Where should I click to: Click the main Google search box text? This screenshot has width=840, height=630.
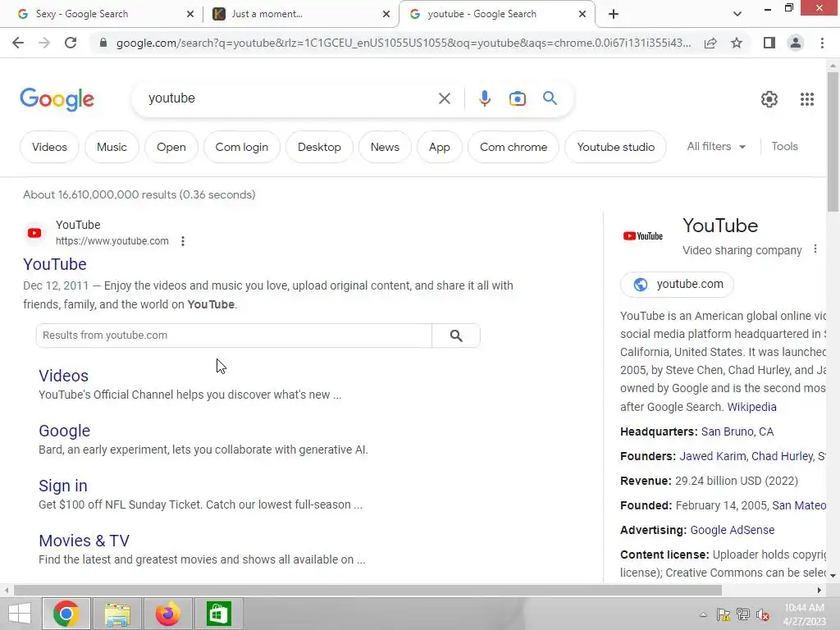coord(171,98)
